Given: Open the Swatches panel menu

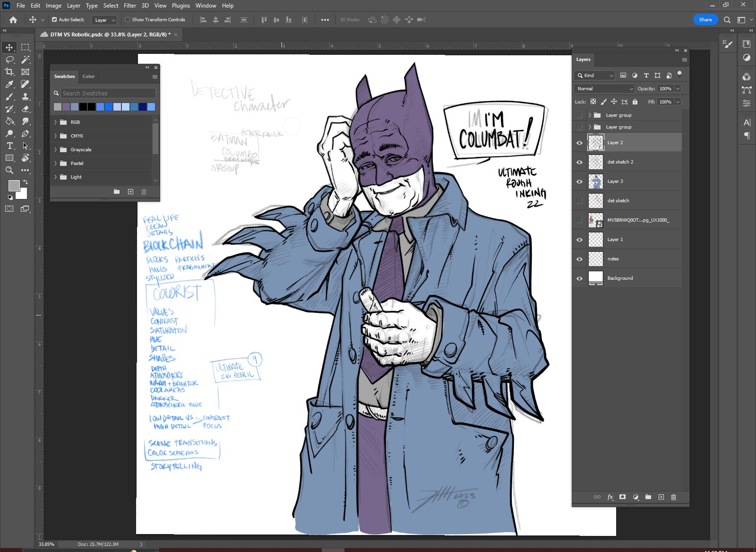Looking at the screenshot, I should point(155,77).
